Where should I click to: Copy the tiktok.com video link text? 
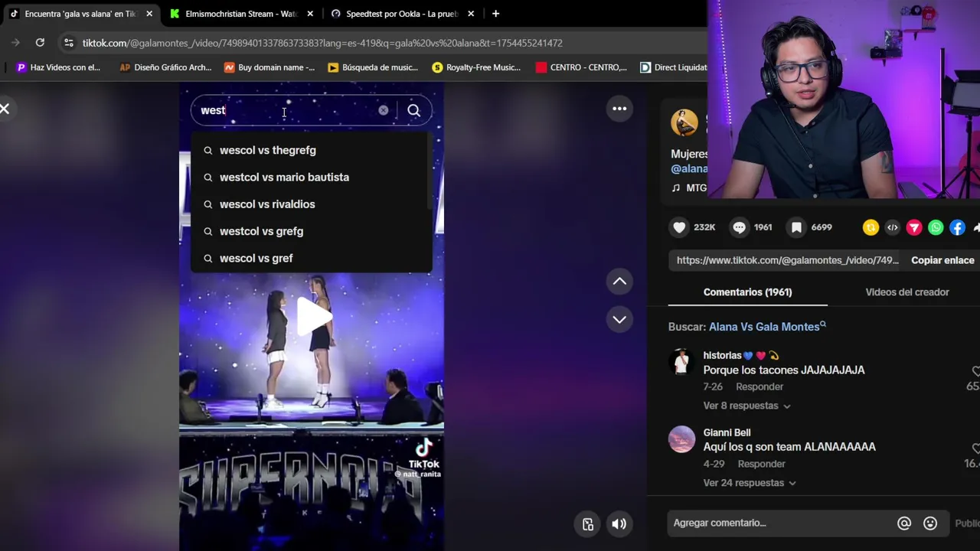click(x=787, y=260)
